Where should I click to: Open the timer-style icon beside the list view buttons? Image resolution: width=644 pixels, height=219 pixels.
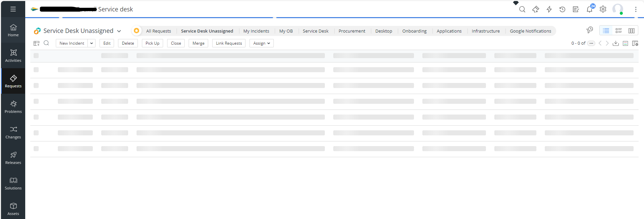click(x=590, y=30)
